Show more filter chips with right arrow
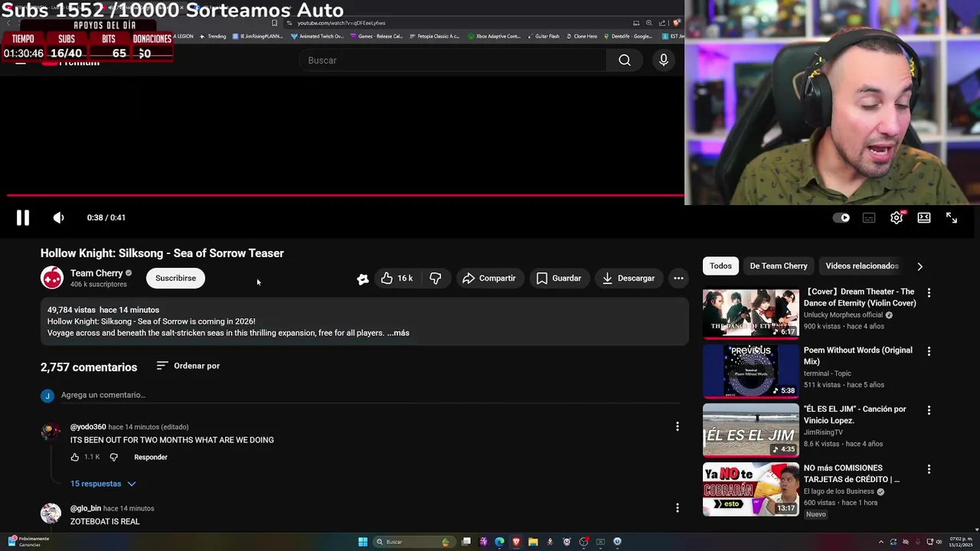 (x=920, y=266)
